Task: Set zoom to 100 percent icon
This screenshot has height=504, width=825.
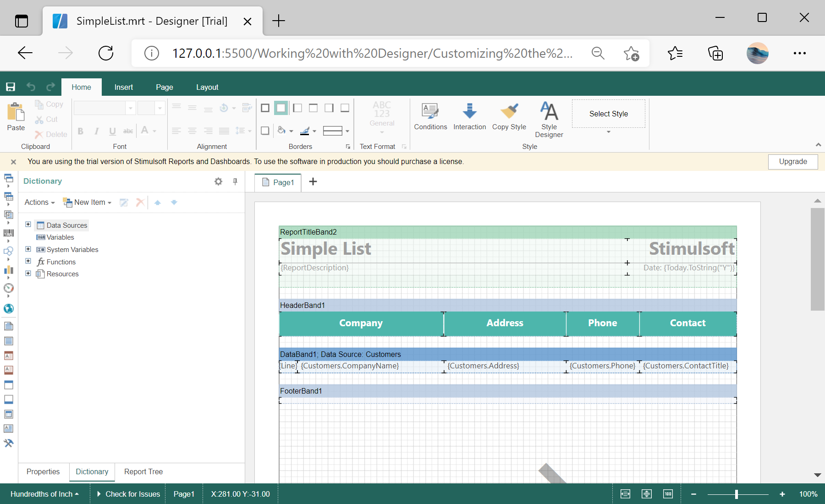Action: (x=668, y=494)
